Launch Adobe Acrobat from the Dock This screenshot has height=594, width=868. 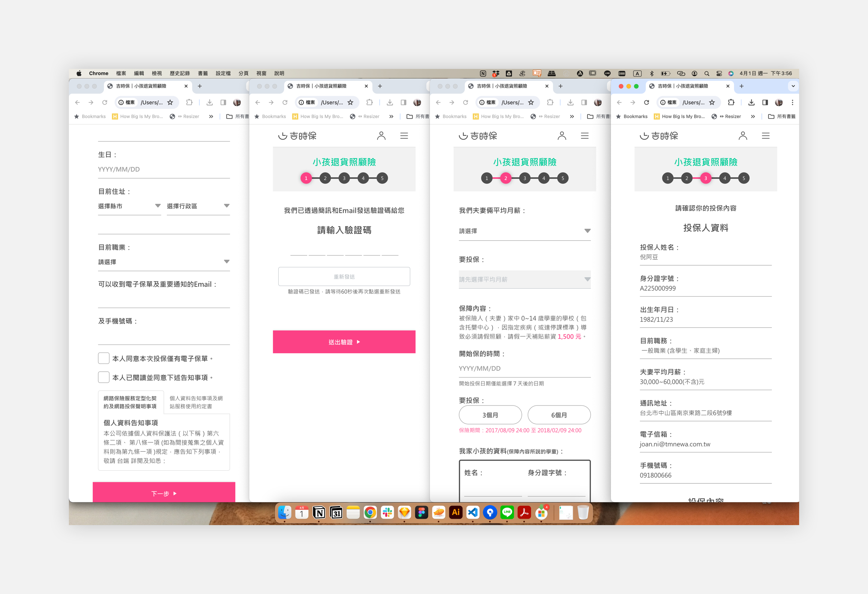pyautogui.click(x=524, y=513)
